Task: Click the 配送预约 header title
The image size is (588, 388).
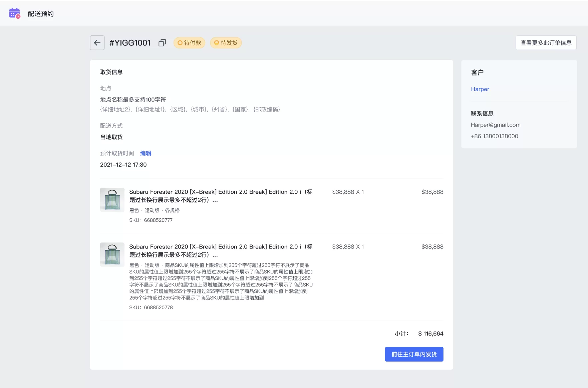Action: pyautogui.click(x=40, y=13)
